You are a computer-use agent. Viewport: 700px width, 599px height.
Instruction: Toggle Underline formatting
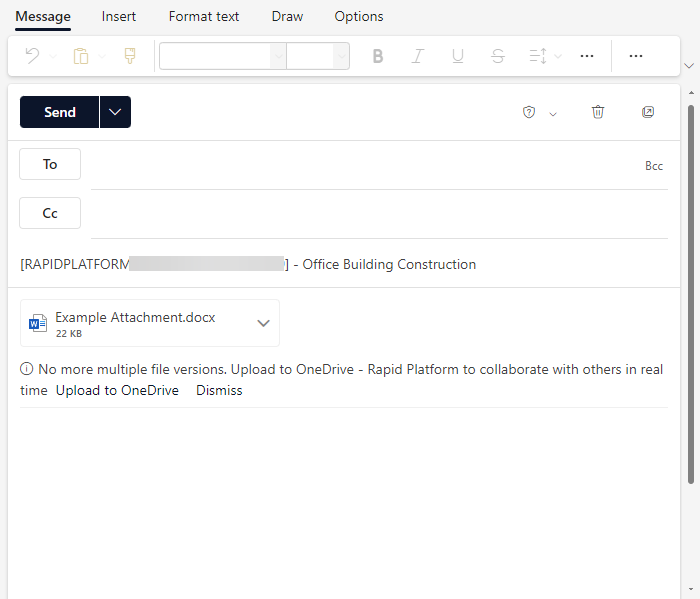458,56
